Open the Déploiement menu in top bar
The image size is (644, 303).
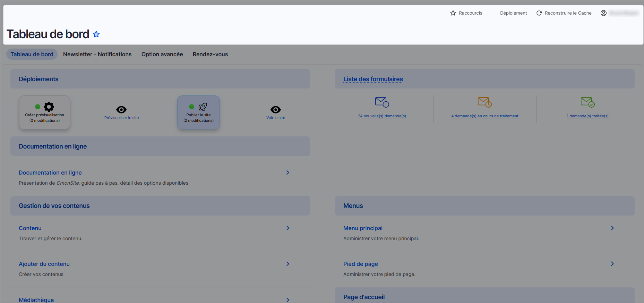pyautogui.click(x=513, y=13)
